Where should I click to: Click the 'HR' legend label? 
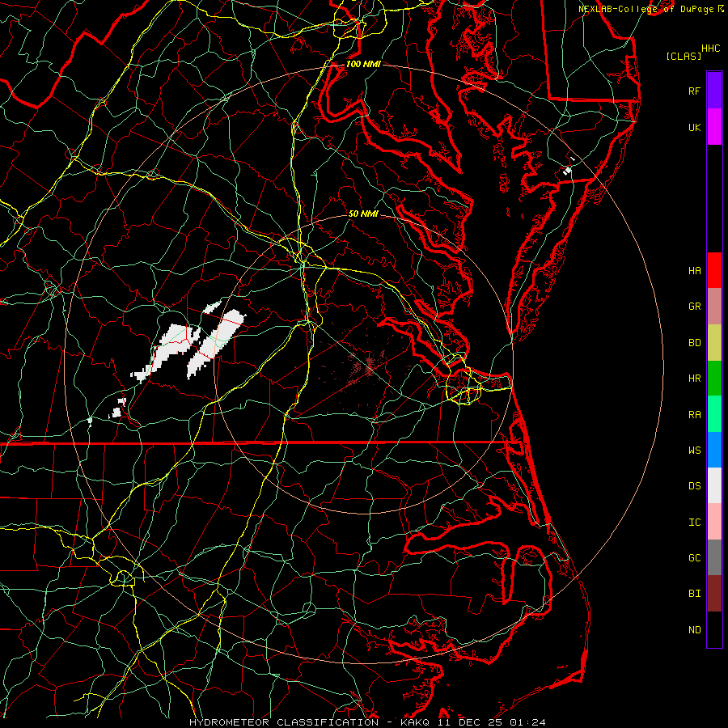694,379
